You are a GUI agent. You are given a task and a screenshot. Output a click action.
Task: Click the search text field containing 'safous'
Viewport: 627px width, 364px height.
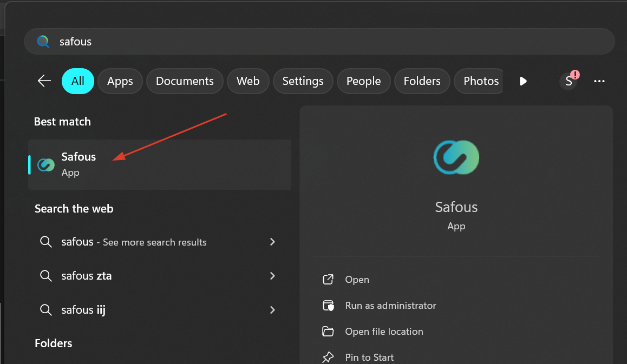(325, 42)
